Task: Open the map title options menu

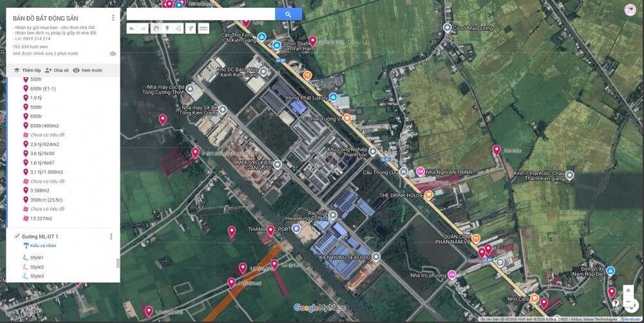Action: [x=113, y=18]
